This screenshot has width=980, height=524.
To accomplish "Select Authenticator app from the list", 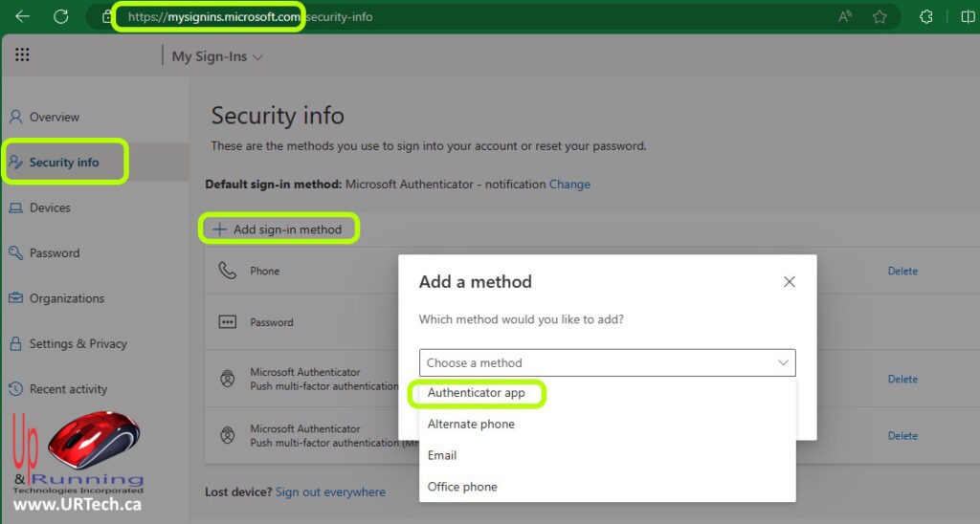I will point(477,393).
